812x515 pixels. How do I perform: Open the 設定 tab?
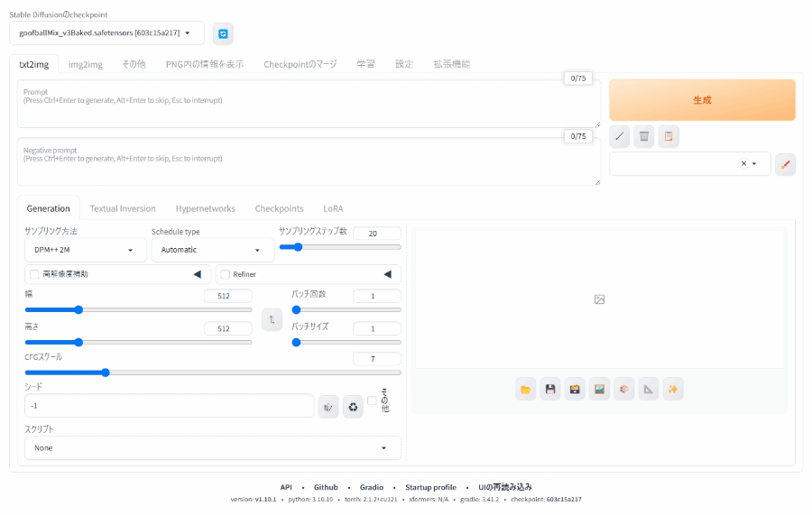coord(404,64)
